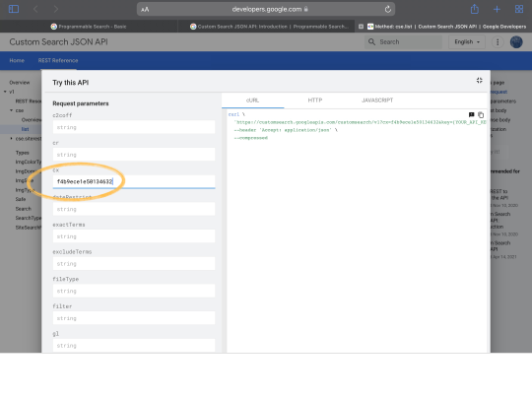The width and height of the screenshot is (532, 399).
Task: Select the list item in sidebar
Action: (x=25, y=129)
